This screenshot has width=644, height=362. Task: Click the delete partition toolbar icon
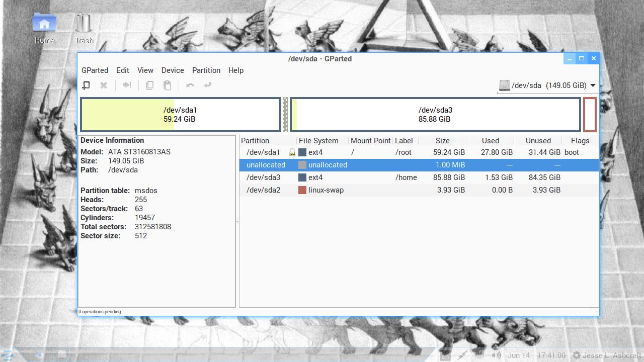pyautogui.click(x=104, y=85)
